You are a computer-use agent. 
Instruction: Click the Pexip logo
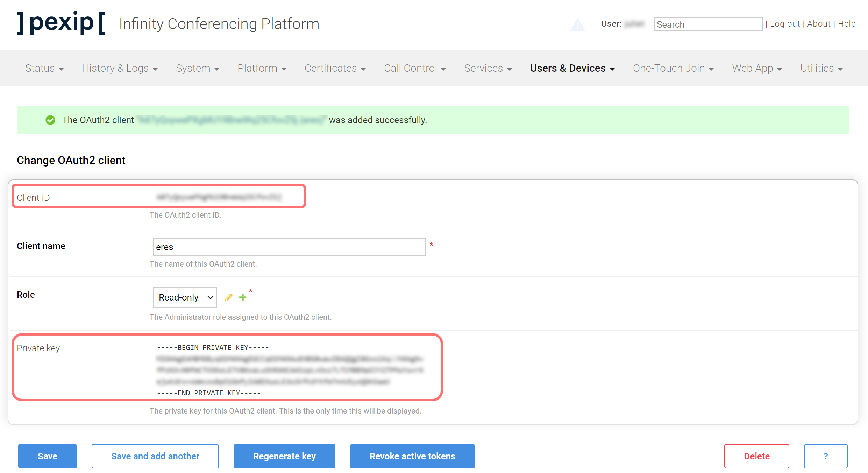coord(61,23)
